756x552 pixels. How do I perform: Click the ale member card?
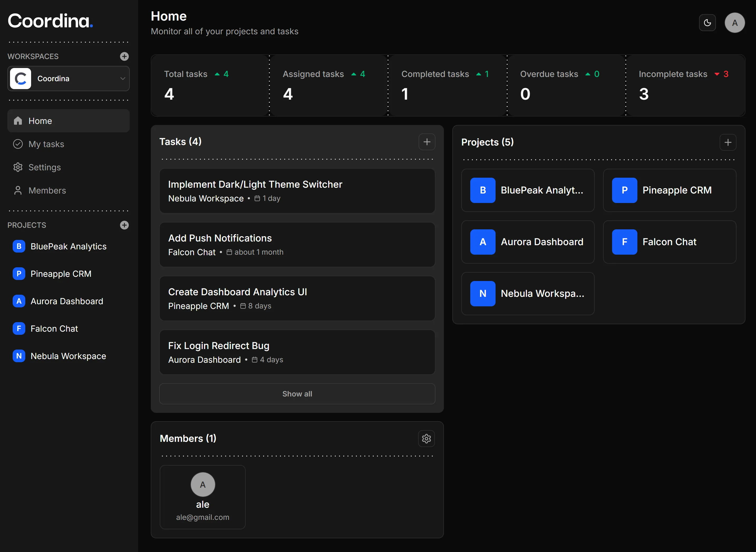202,497
